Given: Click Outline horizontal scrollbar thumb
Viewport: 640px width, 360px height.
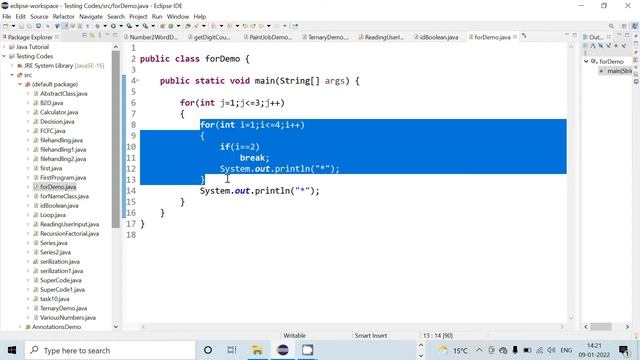Looking at the screenshot, I should (x=601, y=327).
